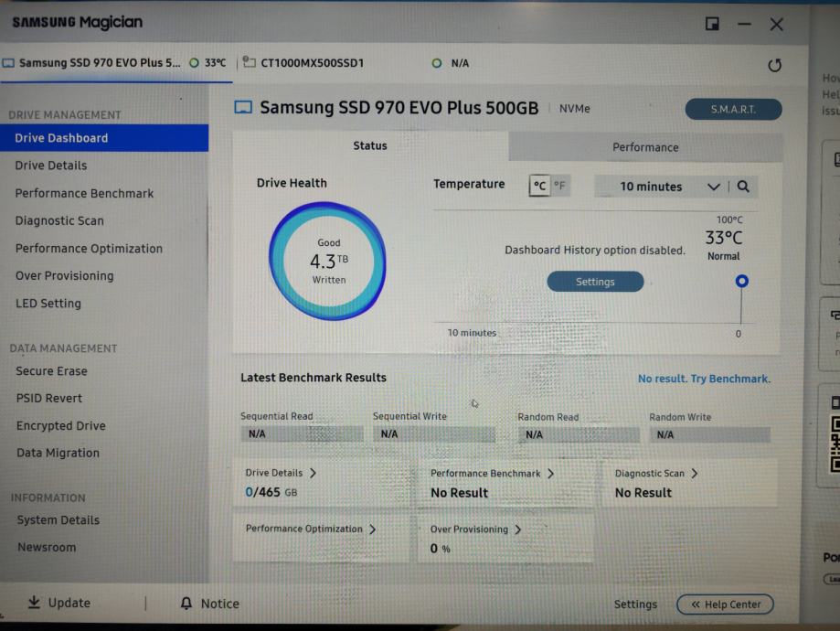840x631 pixels.
Task: Click the CT1000MX500SSD1 drive icon
Action: pyautogui.click(x=249, y=61)
